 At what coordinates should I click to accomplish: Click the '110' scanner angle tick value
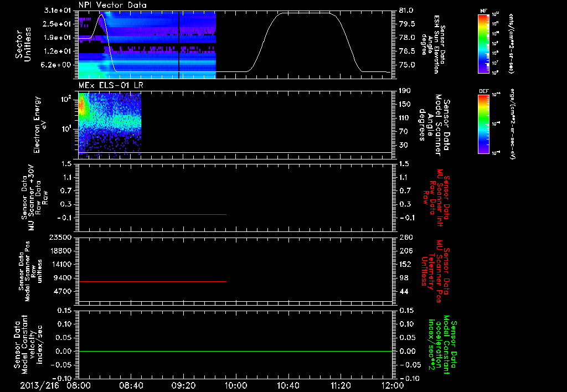click(x=405, y=118)
